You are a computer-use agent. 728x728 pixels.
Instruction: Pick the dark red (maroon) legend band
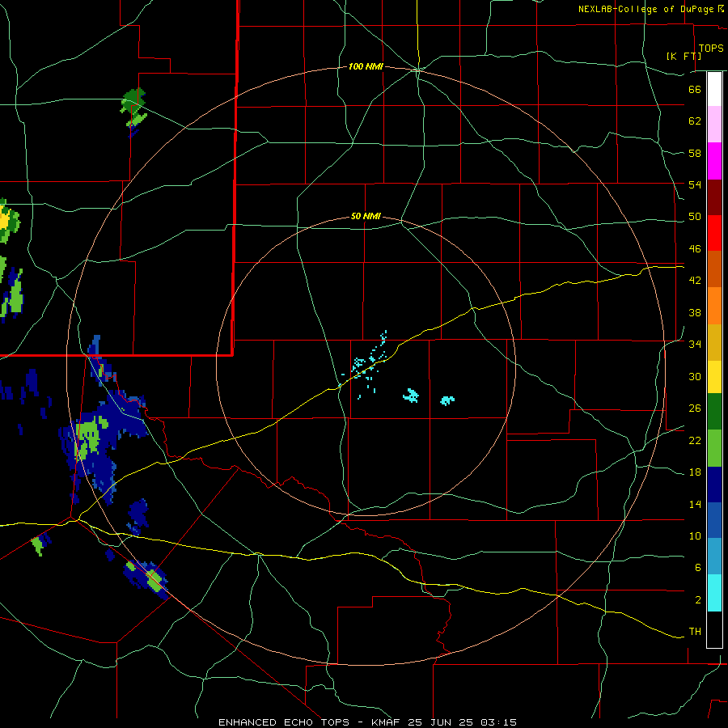(714, 197)
